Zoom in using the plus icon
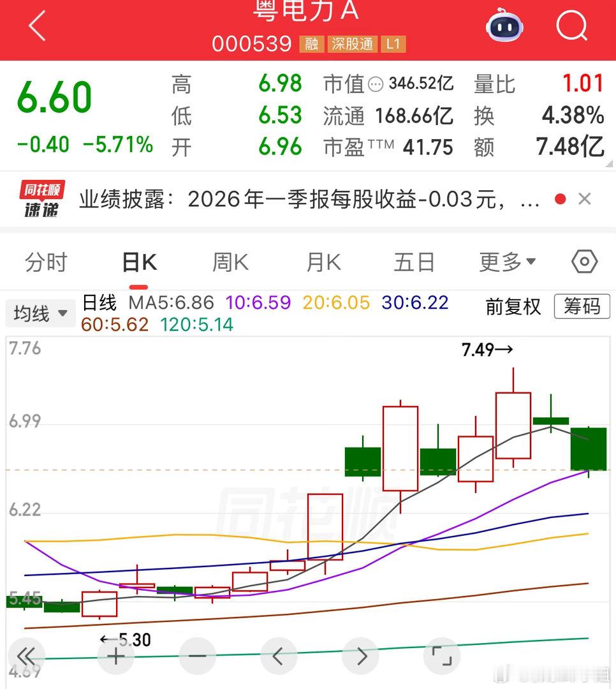This screenshot has width=616, height=689. (x=115, y=655)
